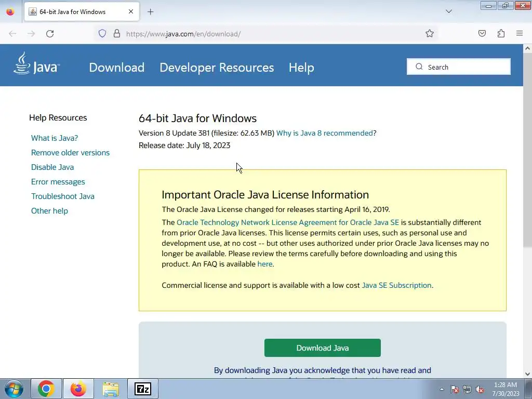Open the tray clock and date
Image resolution: width=532 pixels, height=399 pixels.
(x=506, y=389)
